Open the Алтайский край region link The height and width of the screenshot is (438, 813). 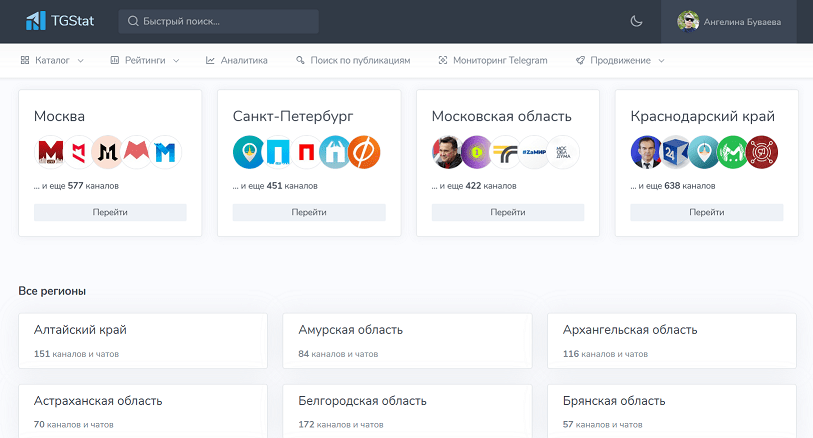[x=80, y=330]
